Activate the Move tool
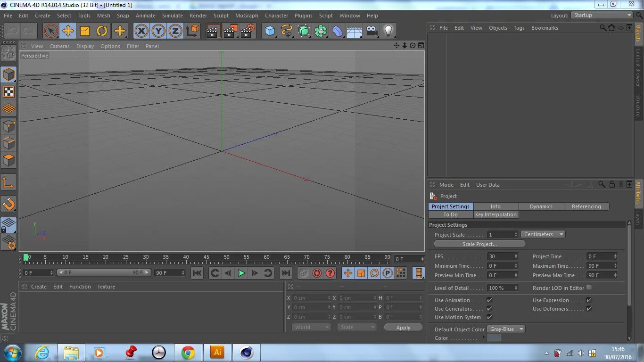This screenshot has width=644, height=362. [68, 31]
